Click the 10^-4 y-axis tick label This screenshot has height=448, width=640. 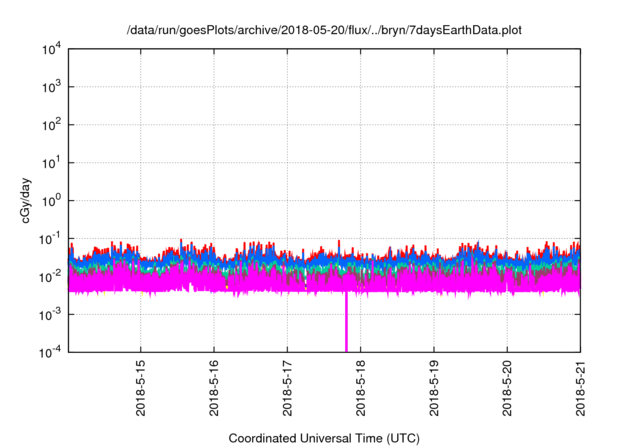pyautogui.click(x=50, y=352)
